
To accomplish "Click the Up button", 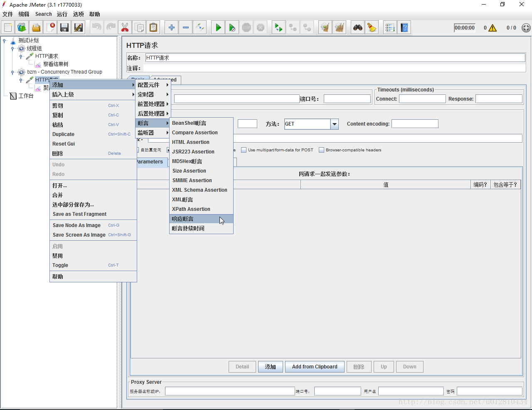I will [384, 367].
